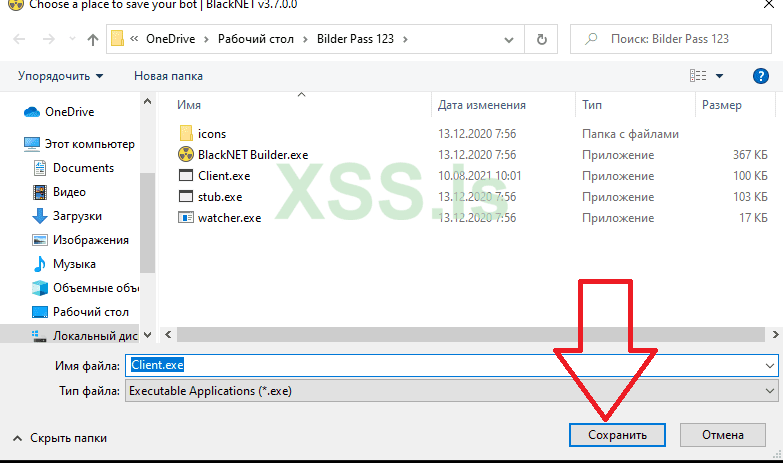Click the Forward navigation arrow

point(48,39)
